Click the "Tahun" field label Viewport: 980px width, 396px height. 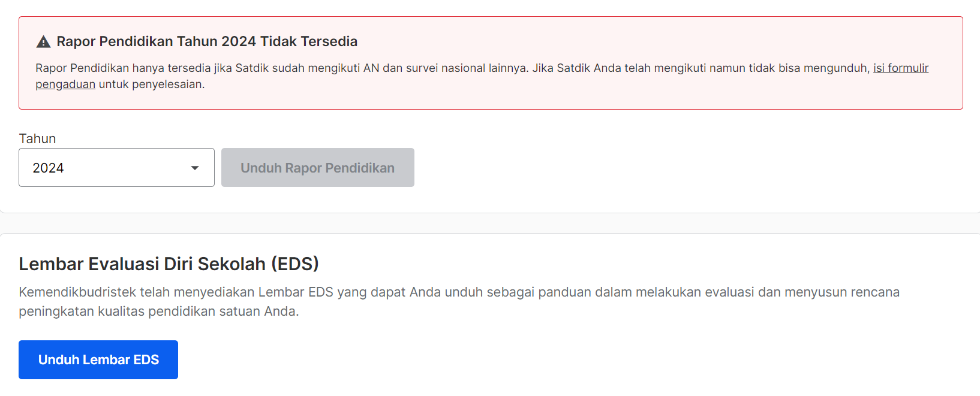pos(37,138)
